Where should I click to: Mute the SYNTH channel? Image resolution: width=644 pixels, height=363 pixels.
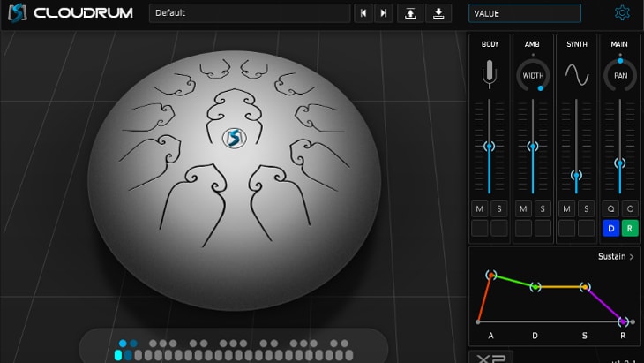(x=566, y=208)
